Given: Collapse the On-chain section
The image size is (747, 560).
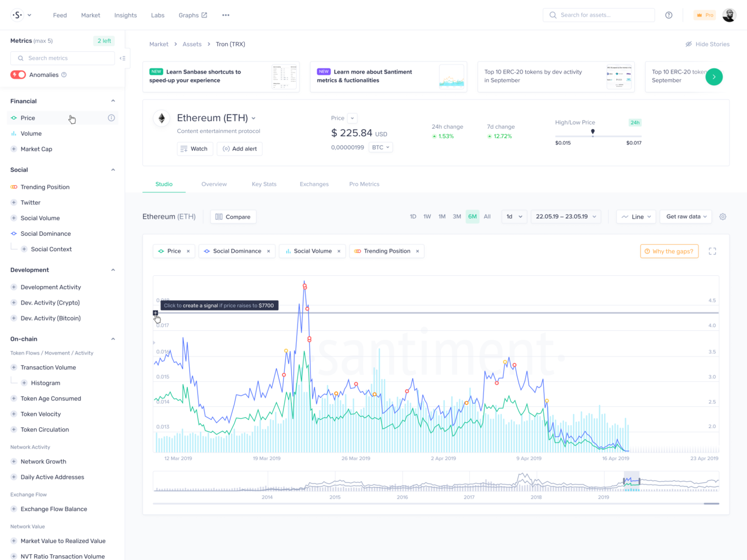Looking at the screenshot, I should tap(113, 339).
